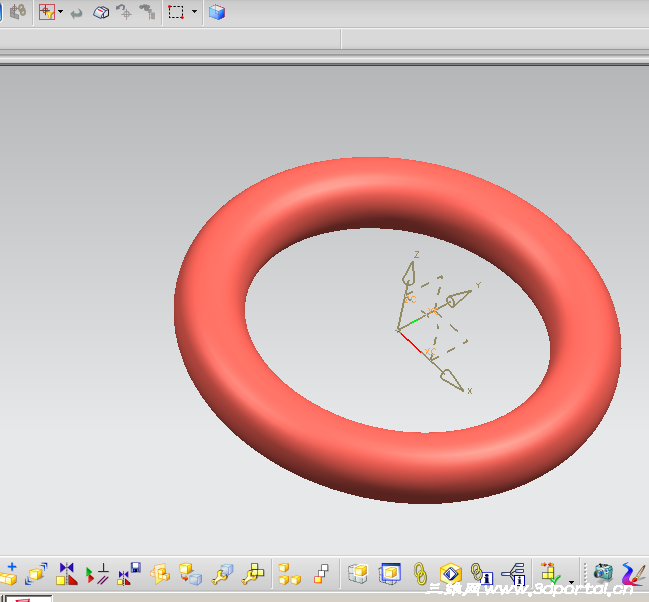
Task: Click the Y axis arrow of the coordinate triad
Action: click(x=459, y=298)
